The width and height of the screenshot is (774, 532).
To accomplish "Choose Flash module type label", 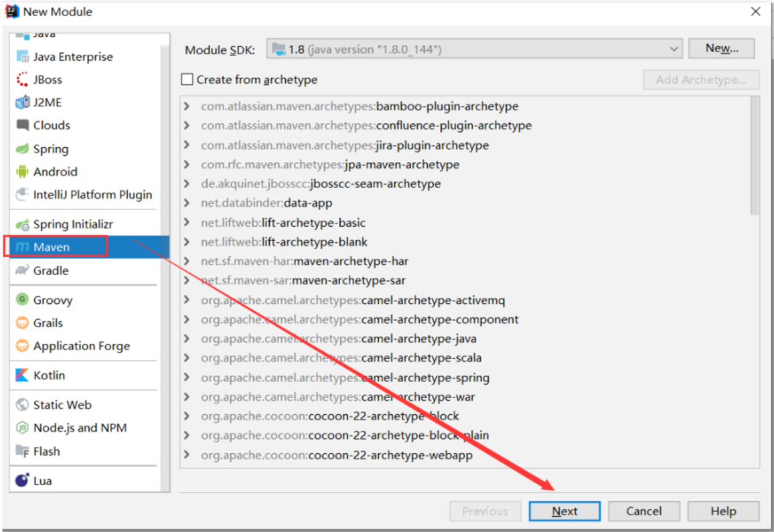I will [x=46, y=451].
